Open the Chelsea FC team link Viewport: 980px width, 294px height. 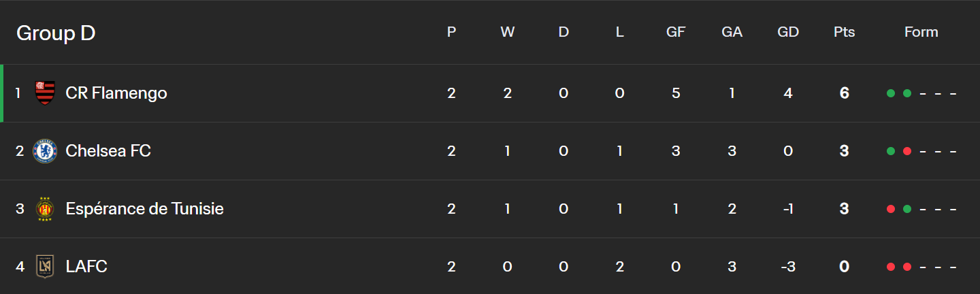[x=108, y=151]
